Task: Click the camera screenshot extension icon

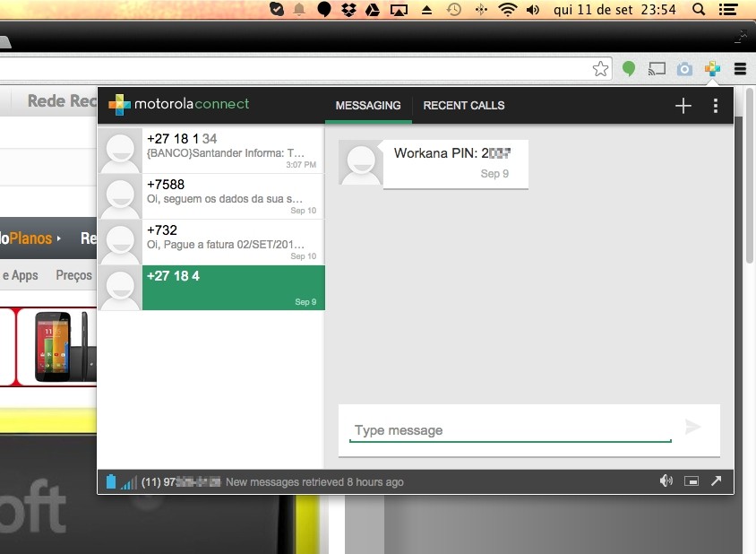Action: tap(684, 69)
